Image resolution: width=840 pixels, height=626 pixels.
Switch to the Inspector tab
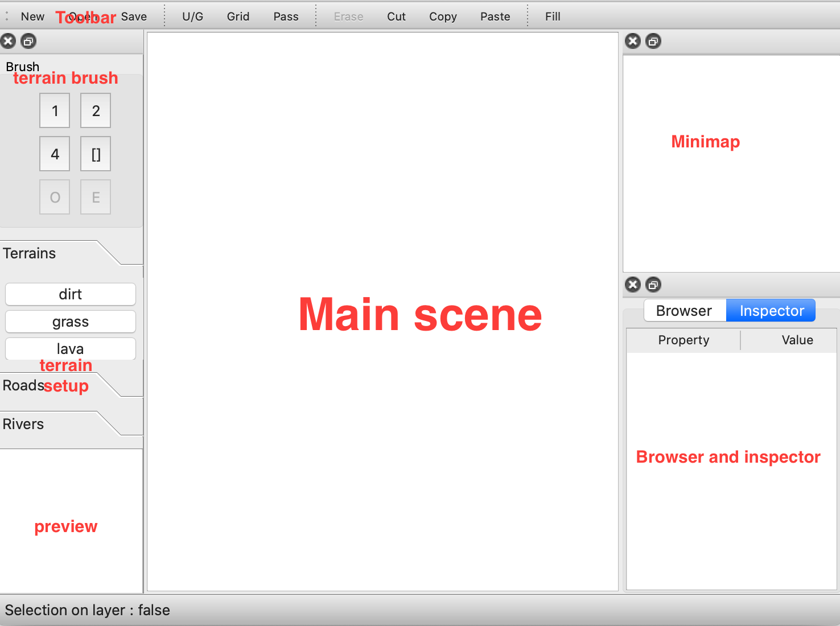(771, 311)
